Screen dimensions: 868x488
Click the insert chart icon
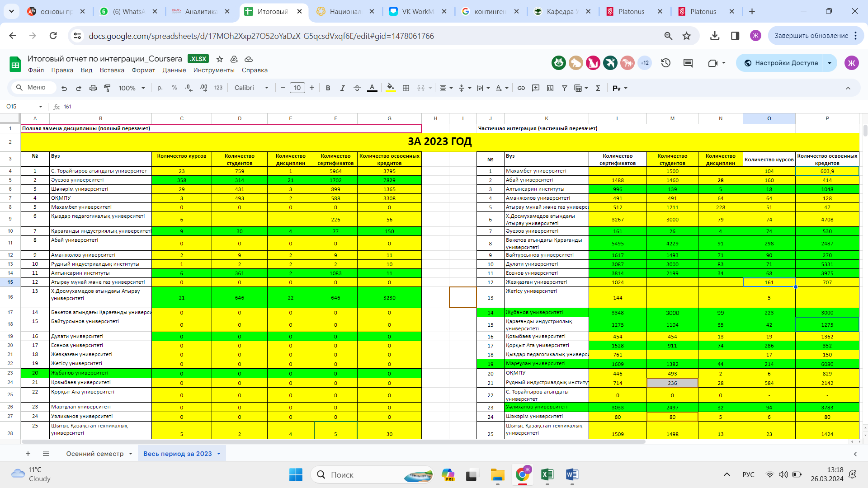pos(550,88)
